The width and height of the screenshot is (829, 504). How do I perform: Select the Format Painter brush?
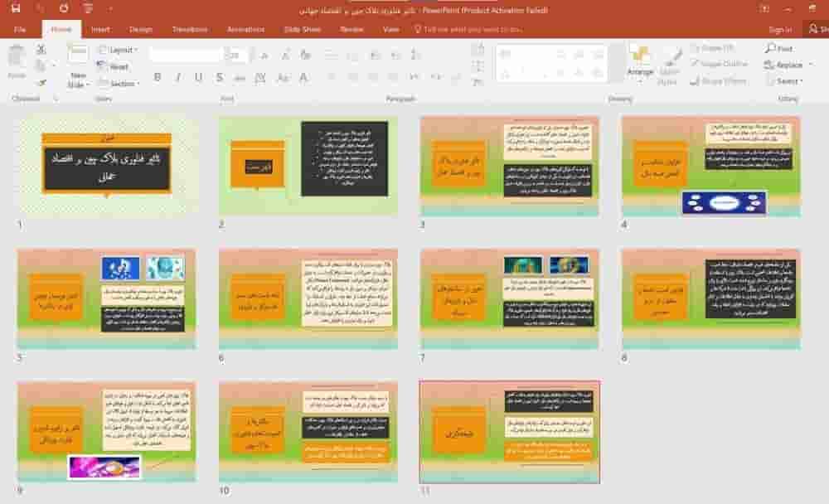[x=41, y=83]
